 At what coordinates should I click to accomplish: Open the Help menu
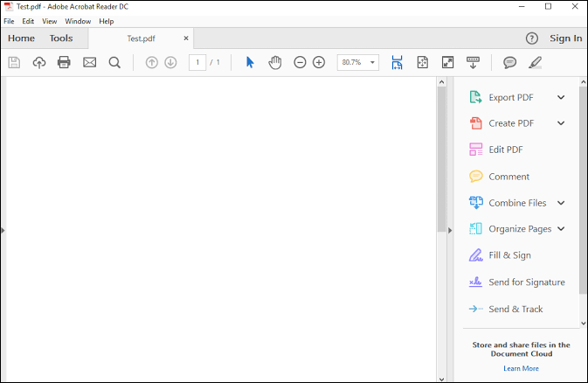point(107,21)
